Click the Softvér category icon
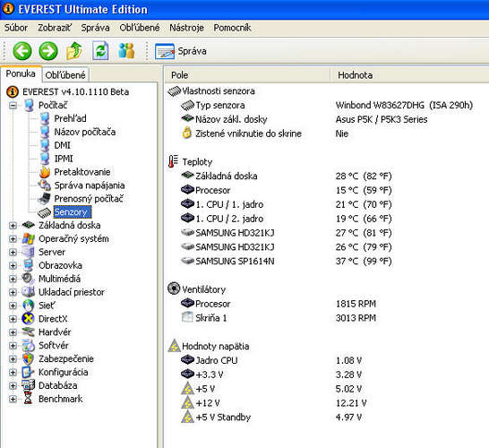This screenshot has width=489, height=448. click(28, 345)
